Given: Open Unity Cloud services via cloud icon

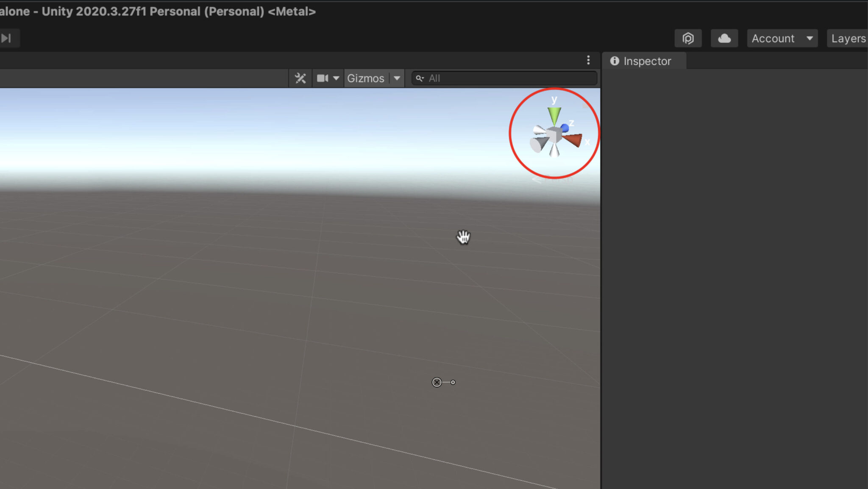Looking at the screenshot, I should (x=724, y=38).
